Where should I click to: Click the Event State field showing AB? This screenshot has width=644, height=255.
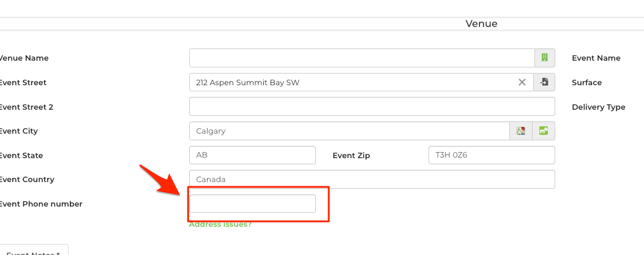pos(252,155)
